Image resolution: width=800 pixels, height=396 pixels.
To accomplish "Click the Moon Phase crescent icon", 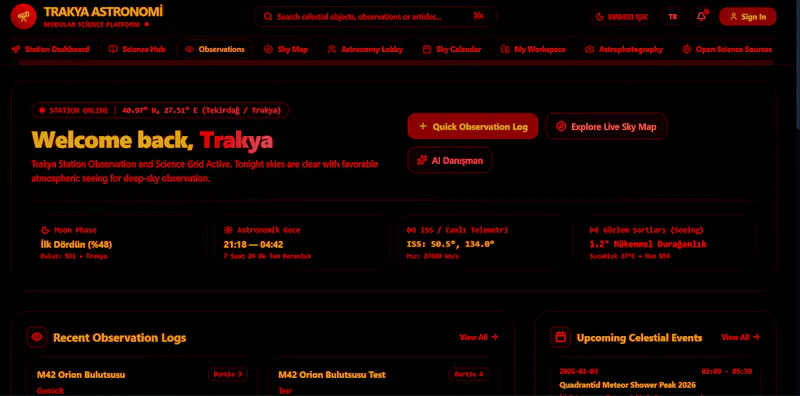I will 45,230.
